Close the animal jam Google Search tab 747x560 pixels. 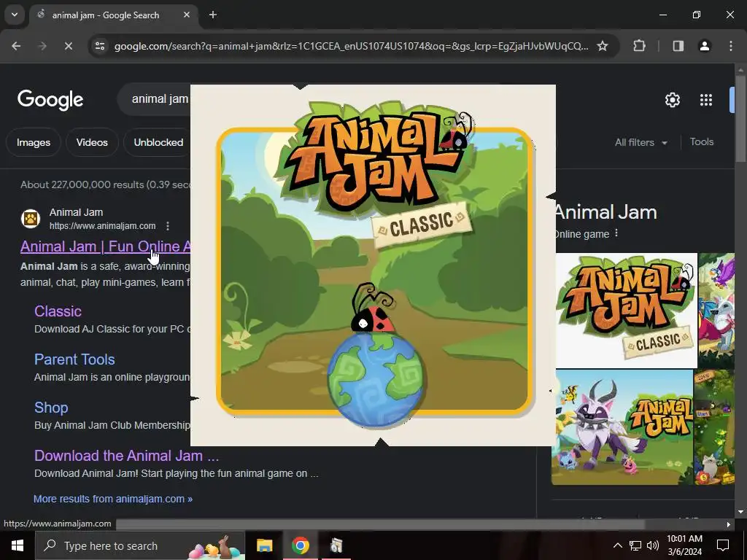[x=187, y=15]
